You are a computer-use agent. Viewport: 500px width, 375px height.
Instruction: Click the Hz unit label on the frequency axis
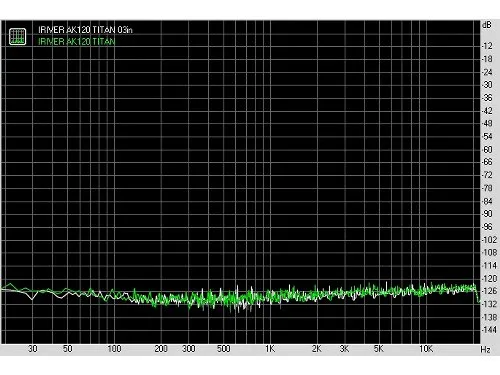[x=485, y=350]
